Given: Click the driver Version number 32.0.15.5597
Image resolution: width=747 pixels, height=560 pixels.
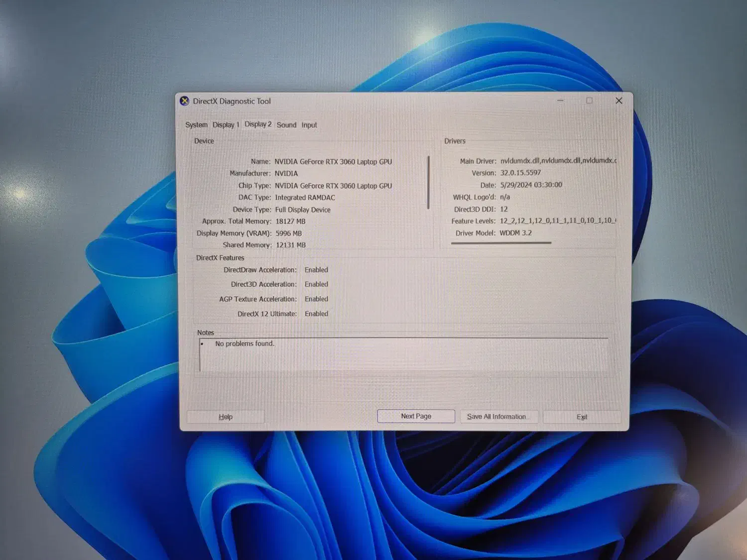Looking at the screenshot, I should tap(520, 173).
